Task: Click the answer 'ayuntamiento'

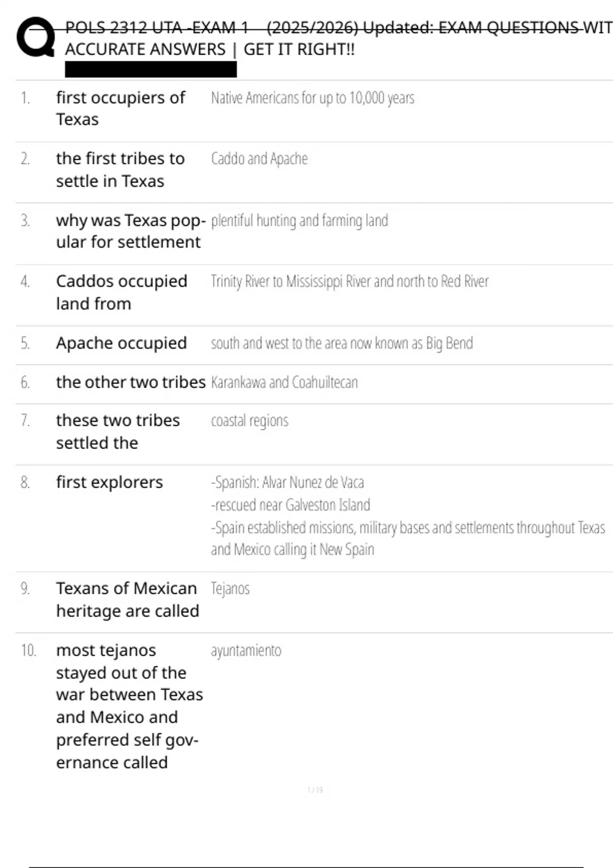Action: [246, 650]
